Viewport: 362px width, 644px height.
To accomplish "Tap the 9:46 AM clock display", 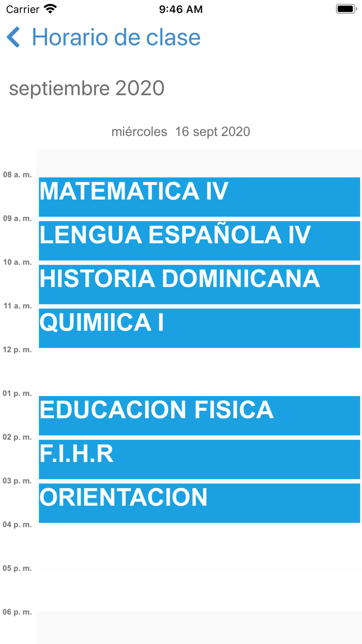I will click(x=181, y=8).
